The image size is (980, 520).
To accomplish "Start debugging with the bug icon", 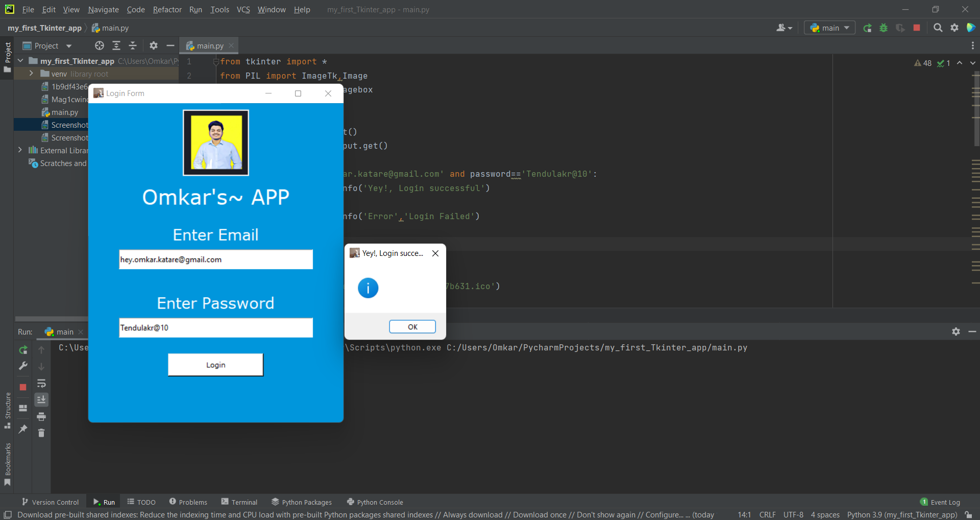I will coord(884,28).
